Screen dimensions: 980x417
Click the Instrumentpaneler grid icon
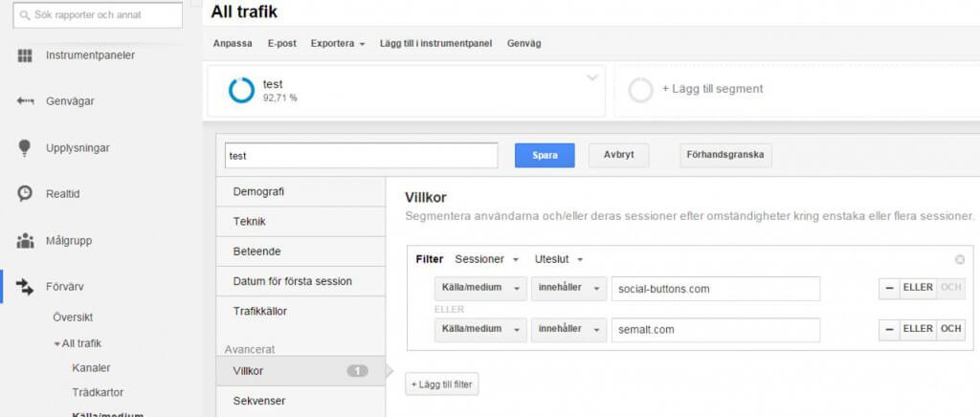(x=25, y=55)
